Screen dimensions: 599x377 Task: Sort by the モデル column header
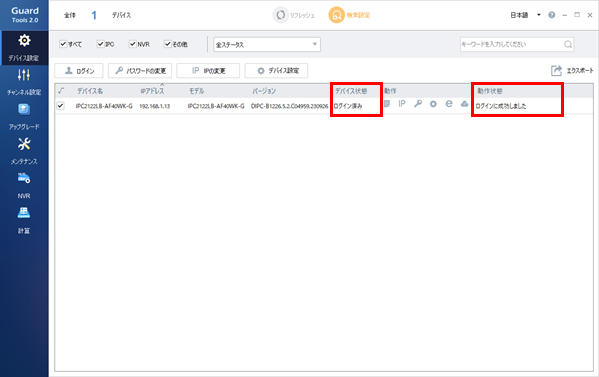196,91
